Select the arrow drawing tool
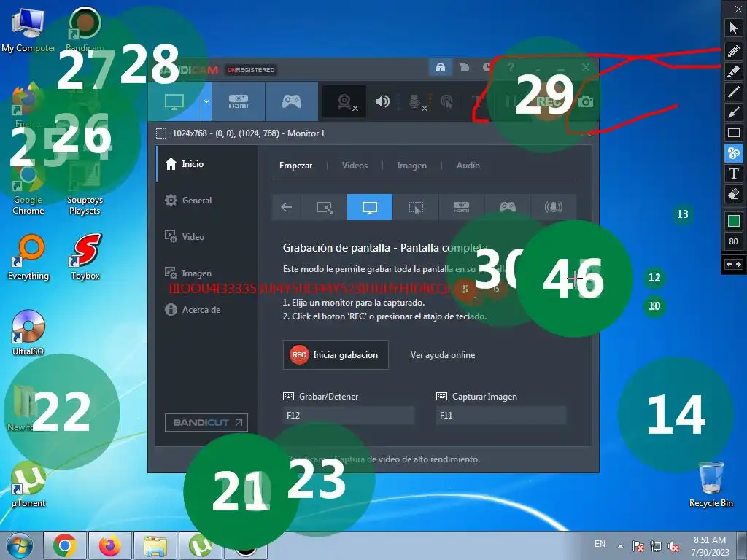This screenshot has height=560, width=747. (x=733, y=112)
